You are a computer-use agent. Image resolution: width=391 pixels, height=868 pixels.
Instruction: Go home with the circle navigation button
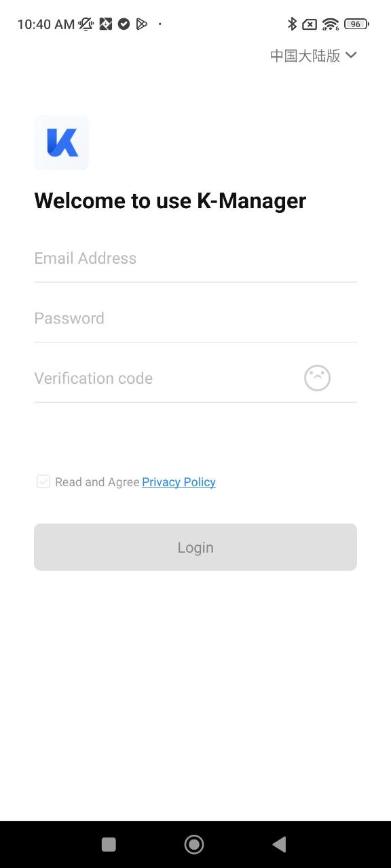click(194, 844)
